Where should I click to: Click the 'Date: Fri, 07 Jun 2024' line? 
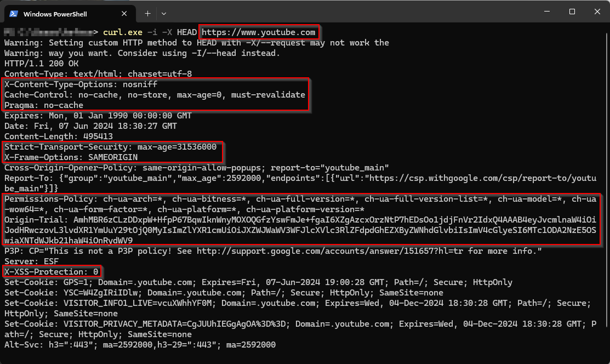90,126
